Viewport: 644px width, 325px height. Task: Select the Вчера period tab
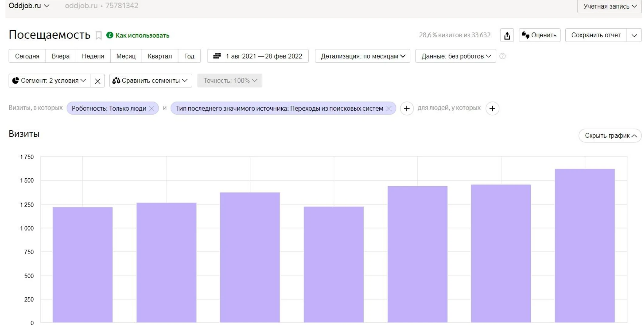coord(60,56)
